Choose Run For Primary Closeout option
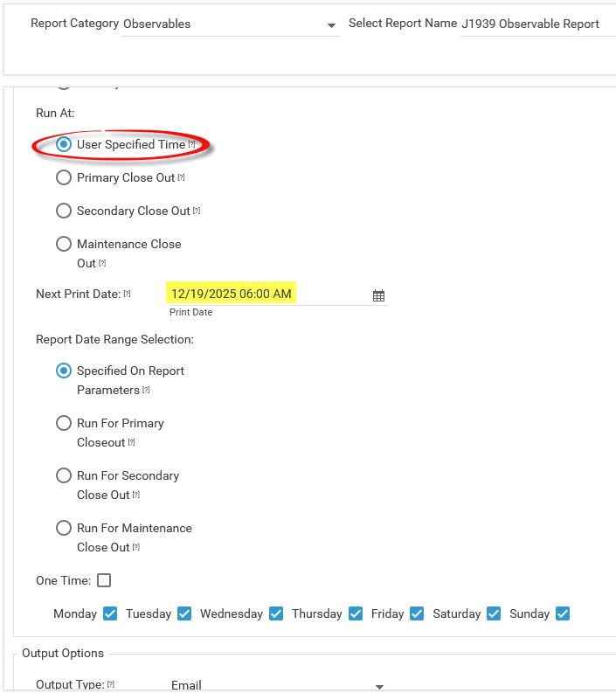This screenshot has width=616, height=693. (x=64, y=423)
